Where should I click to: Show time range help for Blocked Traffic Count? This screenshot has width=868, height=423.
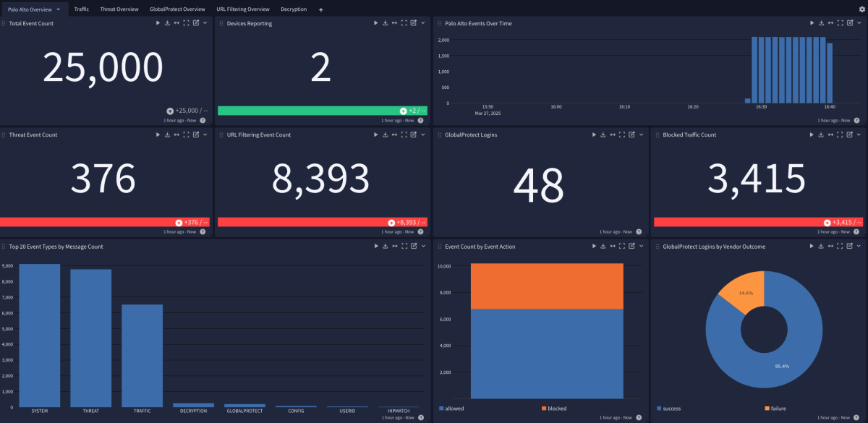pos(856,232)
